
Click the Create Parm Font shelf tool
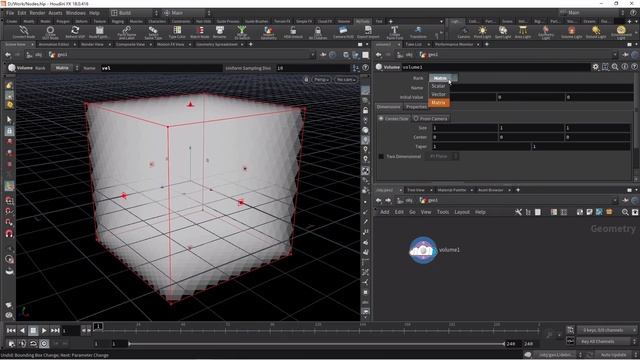coord(394,32)
